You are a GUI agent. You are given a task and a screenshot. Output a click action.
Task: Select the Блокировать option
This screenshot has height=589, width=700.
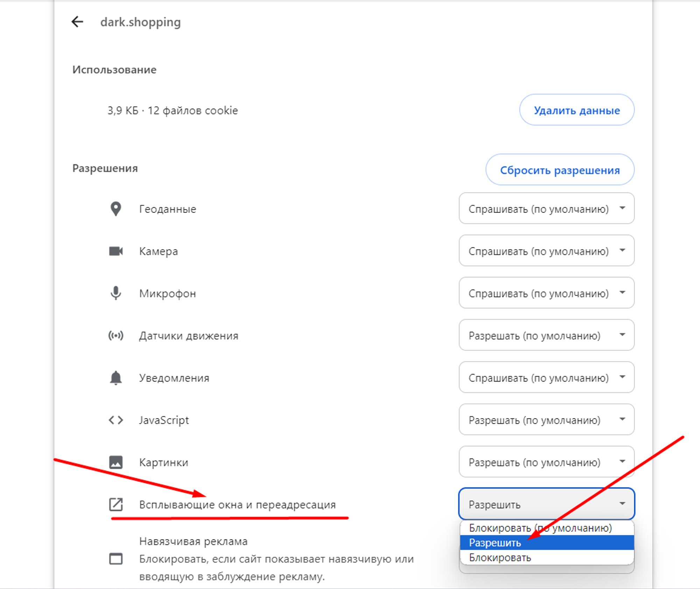point(547,557)
